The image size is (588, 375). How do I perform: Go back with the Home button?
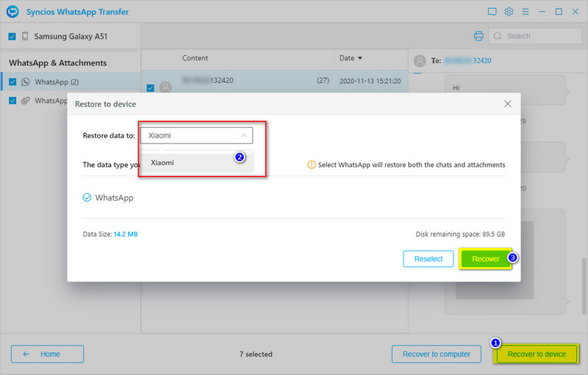click(47, 354)
